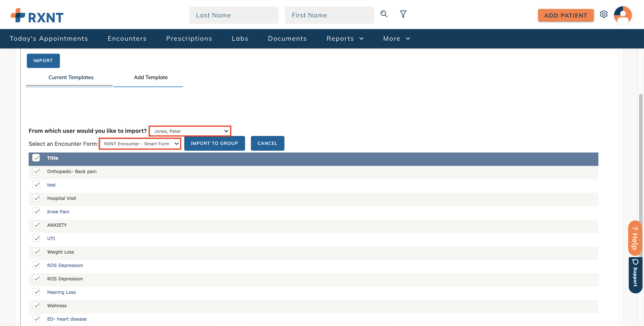Screen dimensions: 644x326
Task: Click the Last Name search field
Action: coord(233,15)
